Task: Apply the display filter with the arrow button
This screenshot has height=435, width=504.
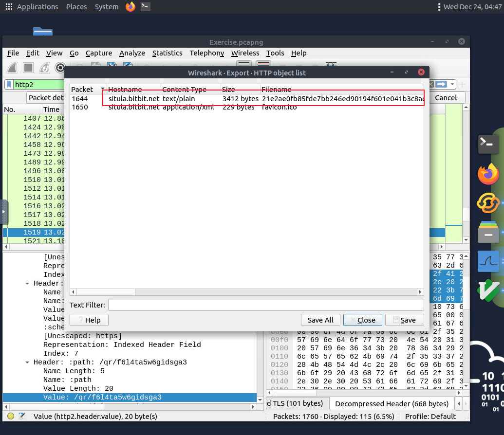Action: (441, 84)
